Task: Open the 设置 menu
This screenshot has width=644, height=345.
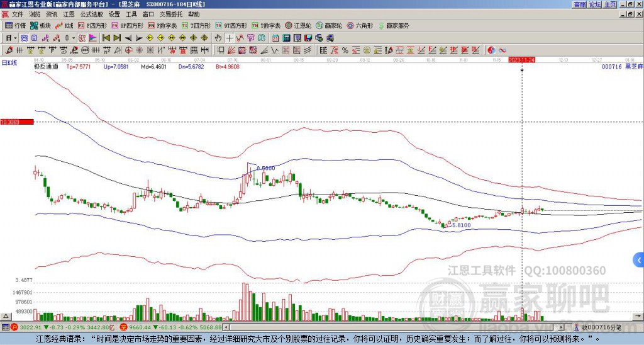Action: (x=114, y=14)
